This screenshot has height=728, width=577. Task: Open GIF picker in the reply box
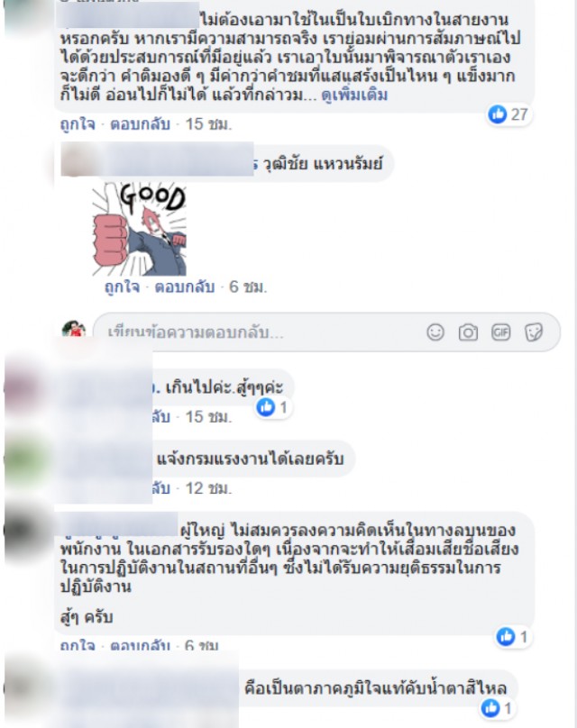[500, 332]
